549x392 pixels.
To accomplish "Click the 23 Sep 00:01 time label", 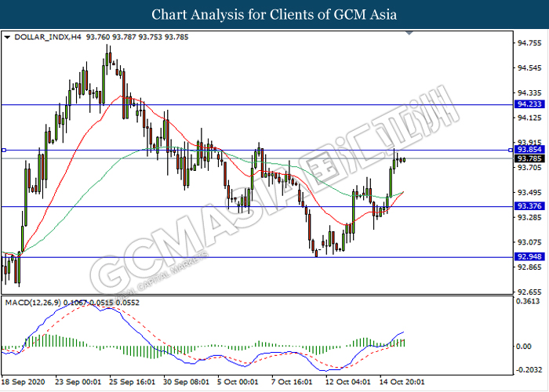I will (78, 382).
